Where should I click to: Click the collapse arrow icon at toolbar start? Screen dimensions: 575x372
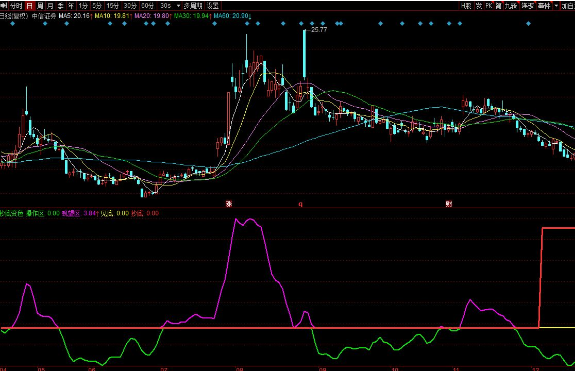tap(4, 6)
